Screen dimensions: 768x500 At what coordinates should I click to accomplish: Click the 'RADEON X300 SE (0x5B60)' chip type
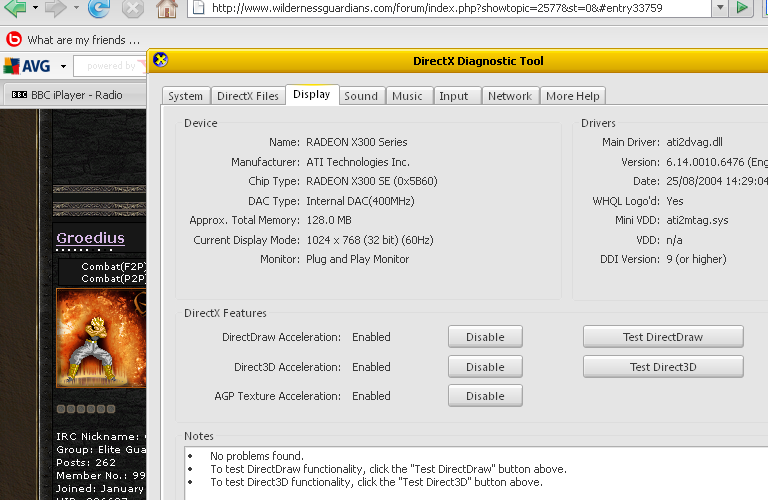372,181
